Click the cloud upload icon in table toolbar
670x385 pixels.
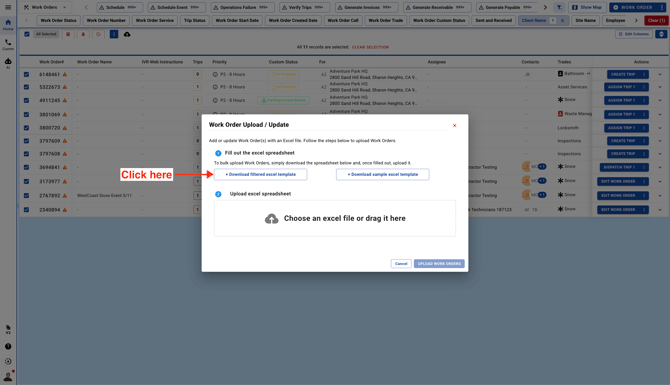(127, 34)
